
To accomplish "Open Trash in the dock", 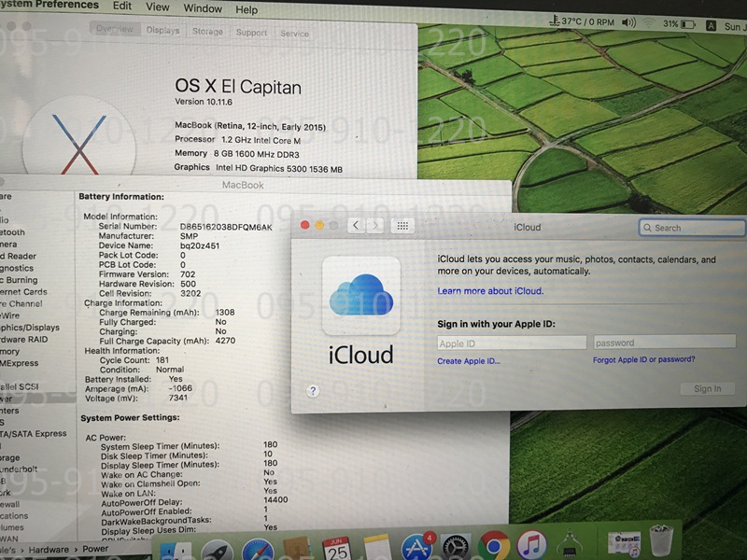I will [661, 539].
